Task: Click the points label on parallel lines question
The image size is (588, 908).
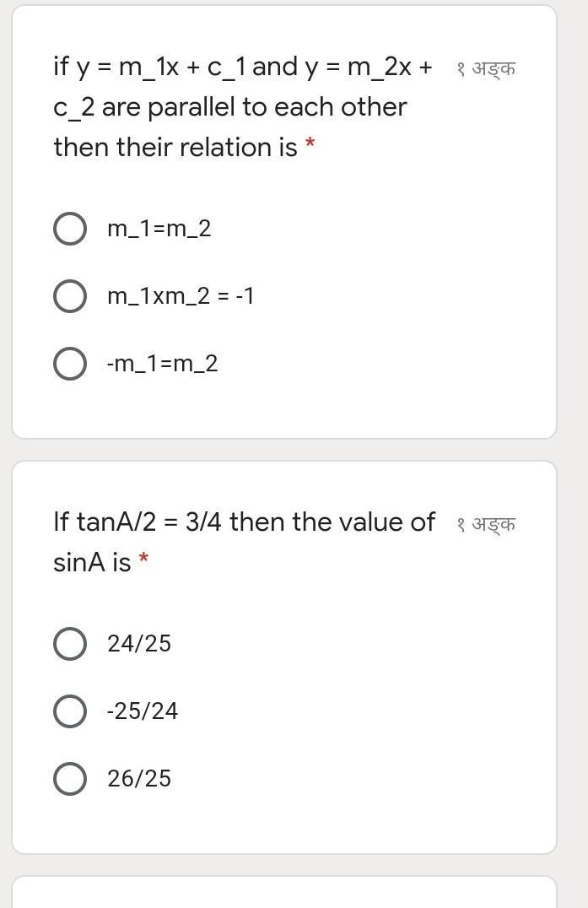Action: click(485, 68)
